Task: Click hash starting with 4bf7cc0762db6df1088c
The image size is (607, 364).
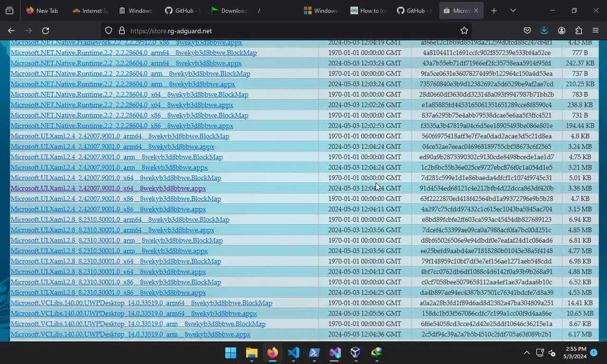Action: point(487,272)
